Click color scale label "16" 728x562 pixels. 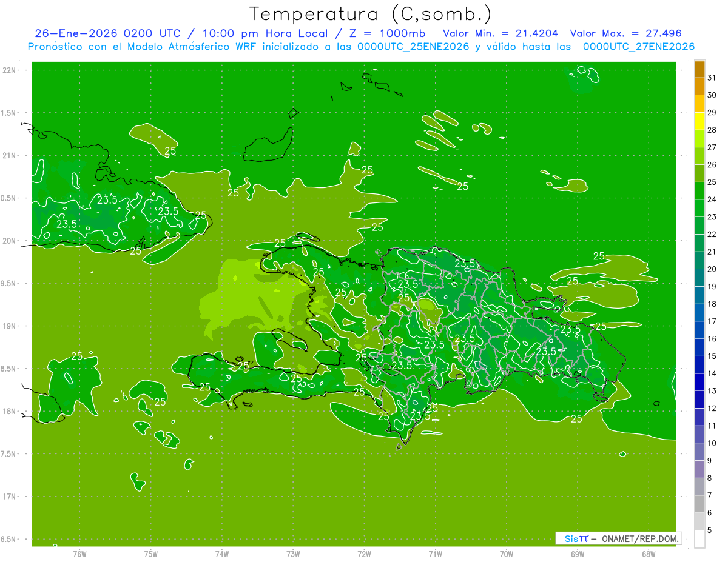712,339
